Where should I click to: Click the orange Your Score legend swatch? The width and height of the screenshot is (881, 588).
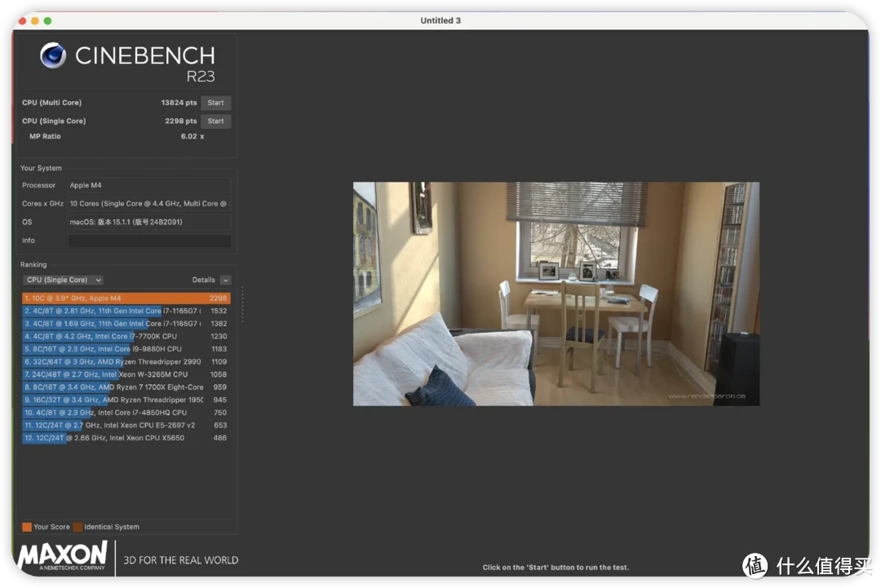(27, 527)
